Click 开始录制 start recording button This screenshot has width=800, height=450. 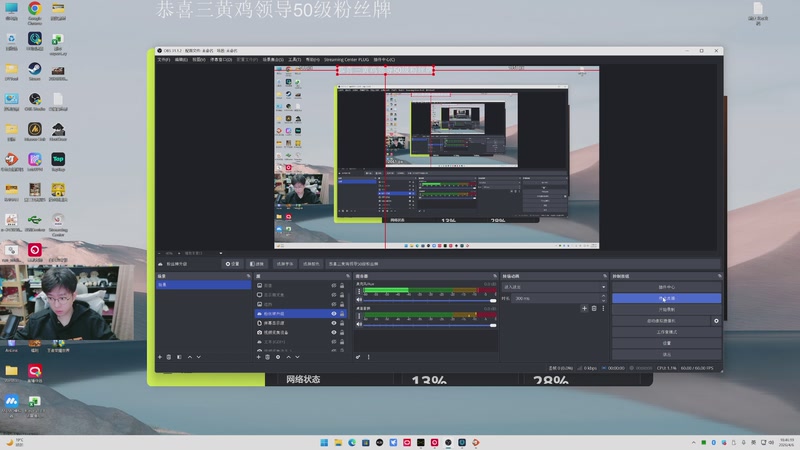[x=666, y=310]
